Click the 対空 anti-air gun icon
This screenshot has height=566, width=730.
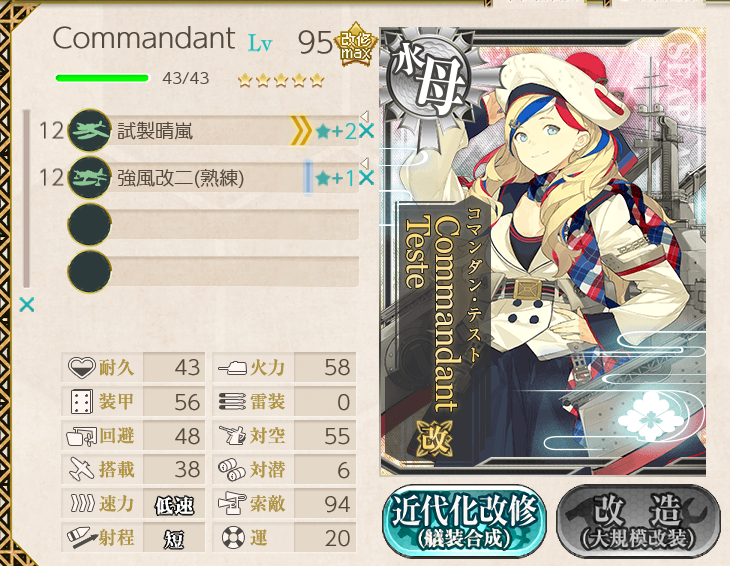pos(233,436)
